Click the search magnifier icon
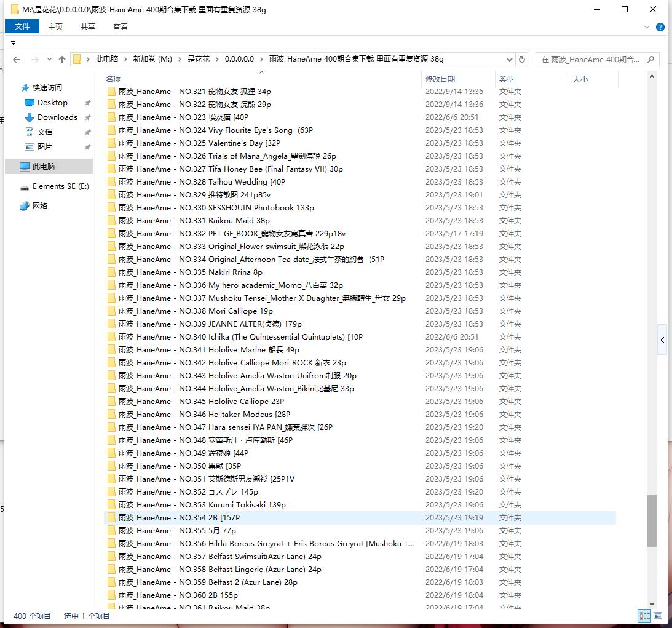Viewport: 672px width, 628px height. [x=650, y=59]
